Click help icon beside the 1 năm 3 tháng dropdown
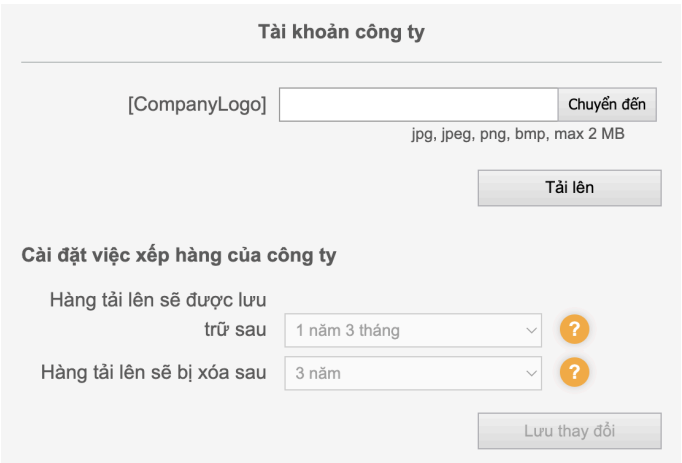The height and width of the screenshot is (463, 682). click(x=574, y=328)
